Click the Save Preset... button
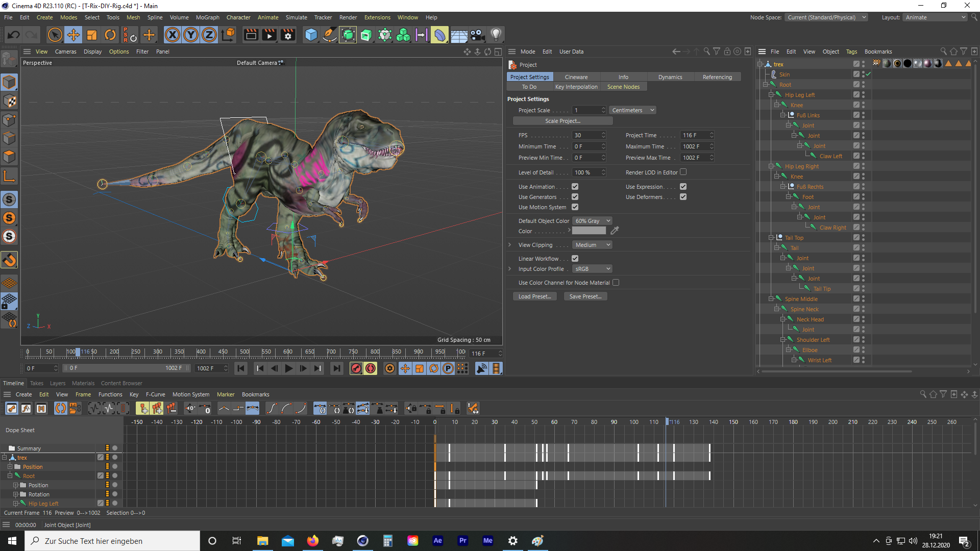The width and height of the screenshot is (980, 551). (x=585, y=296)
